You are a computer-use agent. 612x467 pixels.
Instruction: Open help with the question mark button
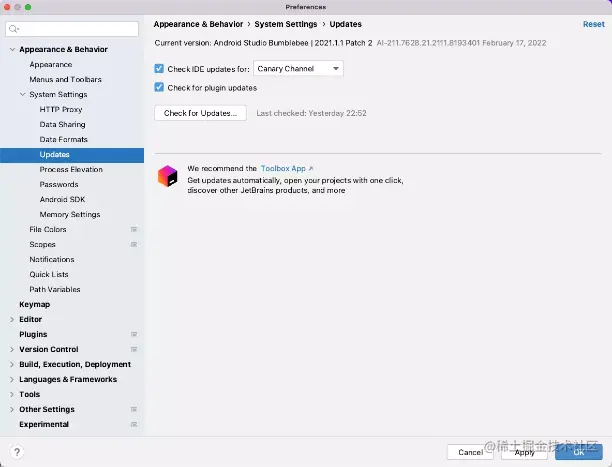click(17, 452)
